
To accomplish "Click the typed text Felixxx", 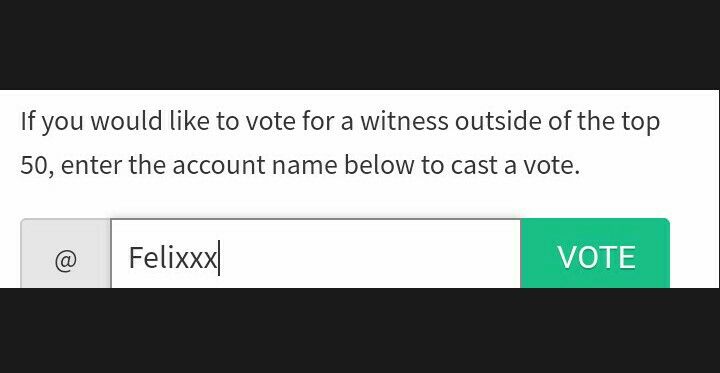I will coord(172,257).
